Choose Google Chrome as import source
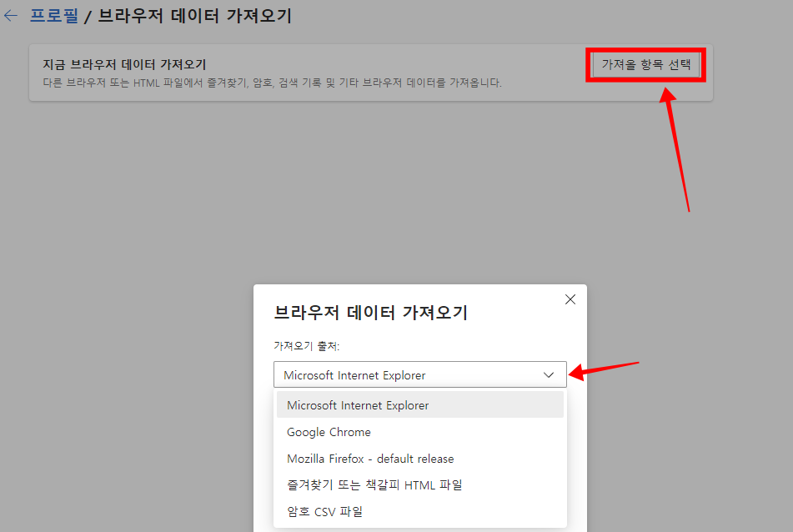The image size is (793, 532). pos(419,432)
